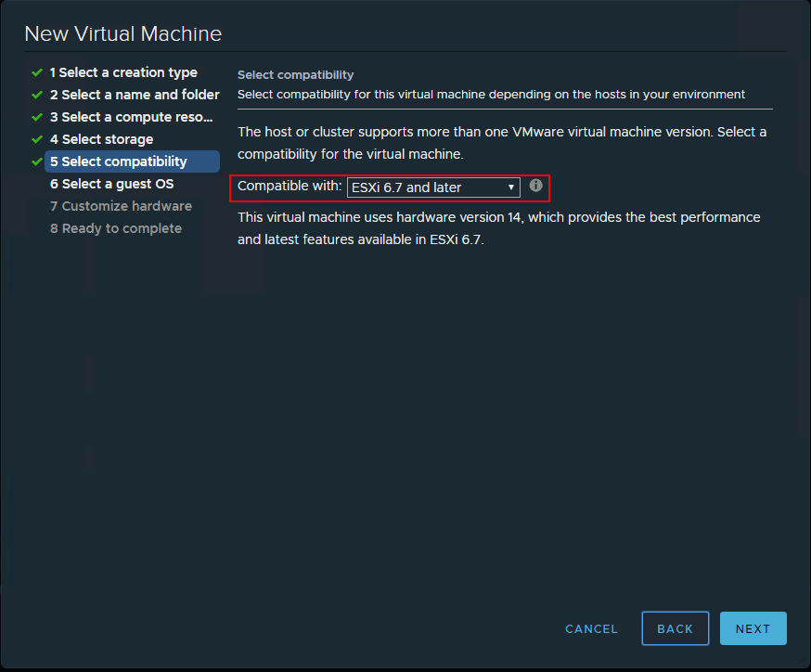811x672 pixels.
Task: Click the info icon beside compatibility dropdown
Action: pyautogui.click(x=535, y=186)
